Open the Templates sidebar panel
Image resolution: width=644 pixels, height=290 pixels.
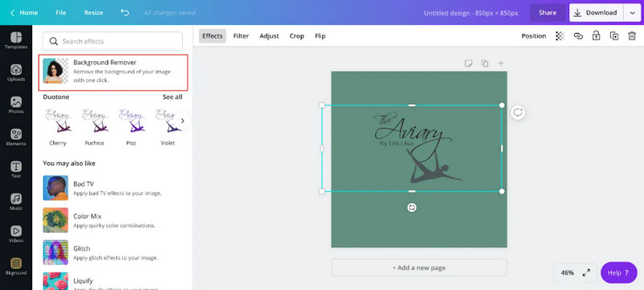coord(16,40)
